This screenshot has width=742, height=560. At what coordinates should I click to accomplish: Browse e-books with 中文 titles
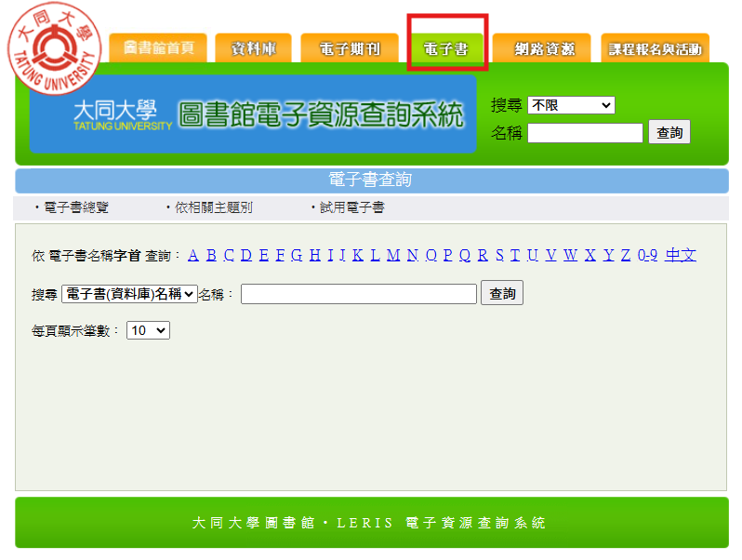681,255
